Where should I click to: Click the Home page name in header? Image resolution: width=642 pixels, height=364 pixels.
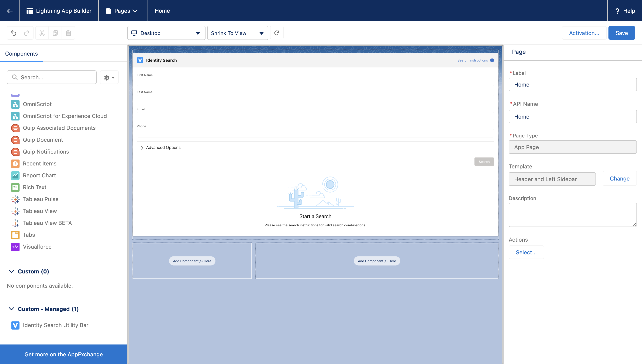click(162, 11)
